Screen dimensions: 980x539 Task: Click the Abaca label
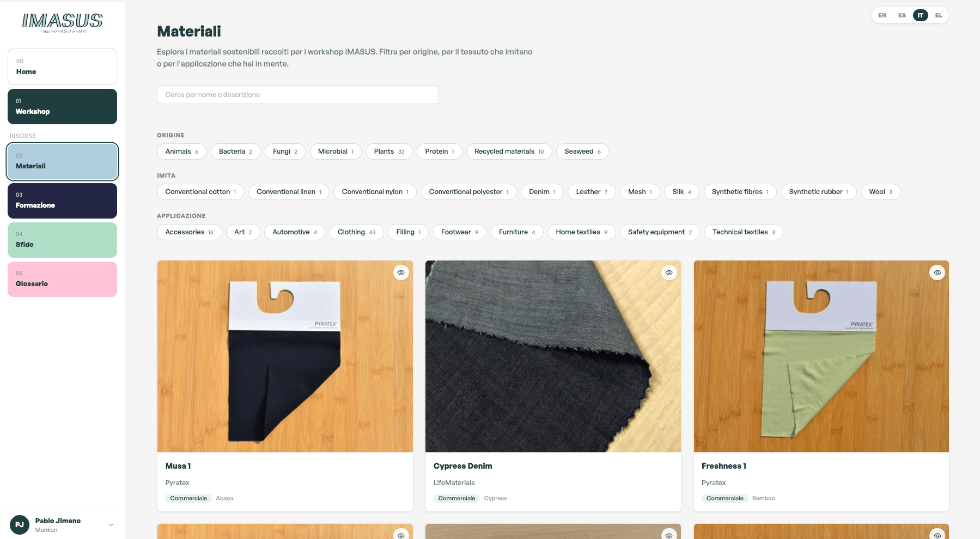[x=224, y=498]
